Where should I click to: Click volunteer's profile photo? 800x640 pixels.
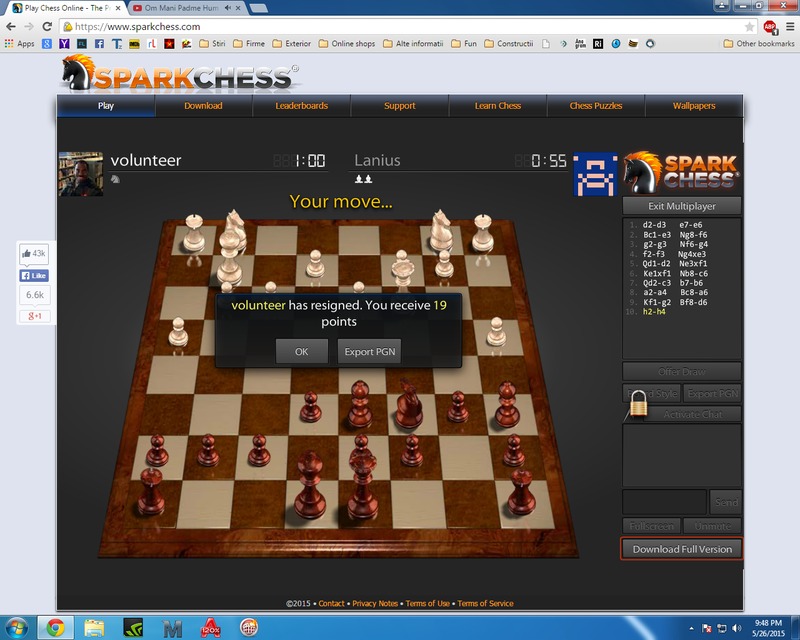[x=81, y=174]
